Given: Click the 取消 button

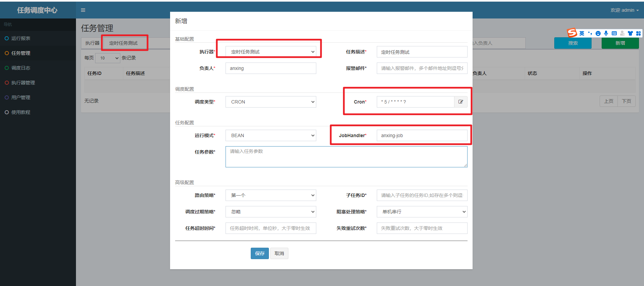Looking at the screenshot, I should pos(279,253).
